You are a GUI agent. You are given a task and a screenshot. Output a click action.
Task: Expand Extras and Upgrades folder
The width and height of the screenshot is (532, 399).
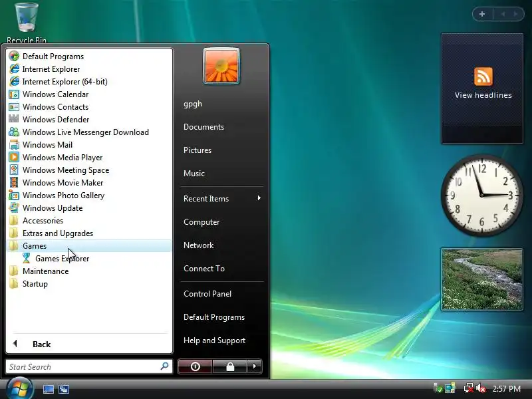(x=89, y=233)
